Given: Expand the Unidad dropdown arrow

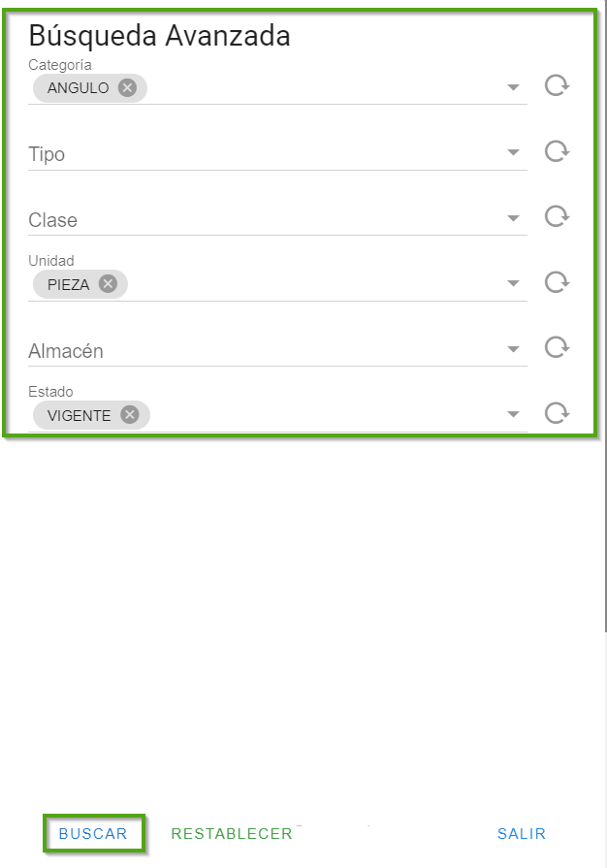Looking at the screenshot, I should 514,284.
